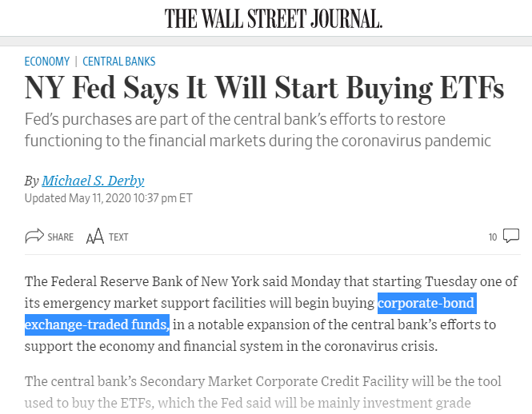This screenshot has height=414, width=532.
Task: Open the ECONOMY section link
Action: click(47, 62)
